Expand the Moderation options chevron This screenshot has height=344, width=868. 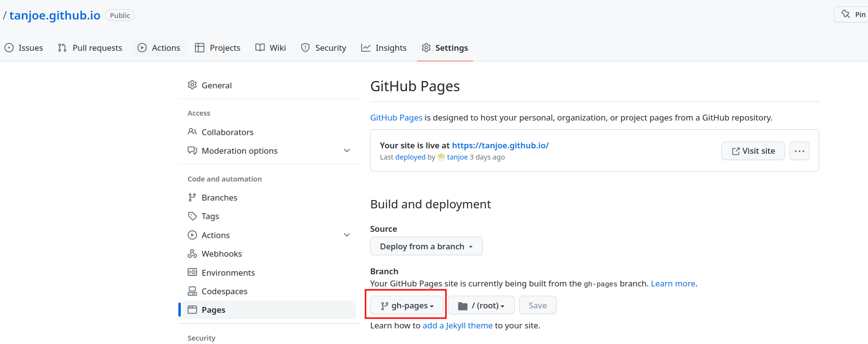coord(347,151)
